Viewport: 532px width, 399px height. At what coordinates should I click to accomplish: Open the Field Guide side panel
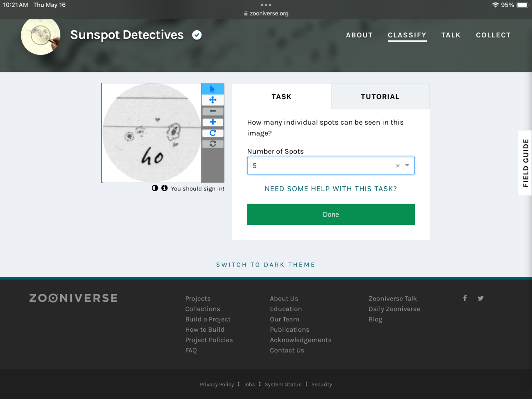[525, 163]
